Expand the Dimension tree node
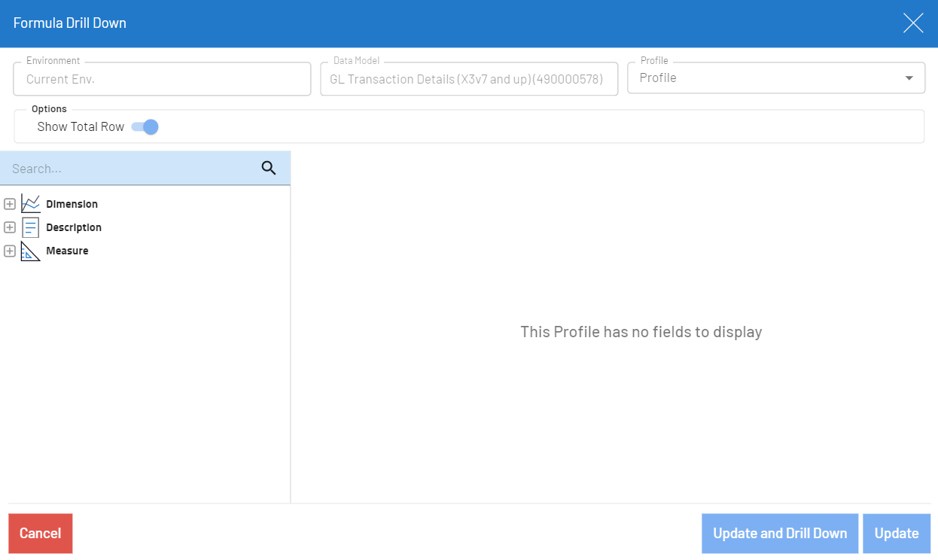The width and height of the screenshot is (938, 560). 10,204
